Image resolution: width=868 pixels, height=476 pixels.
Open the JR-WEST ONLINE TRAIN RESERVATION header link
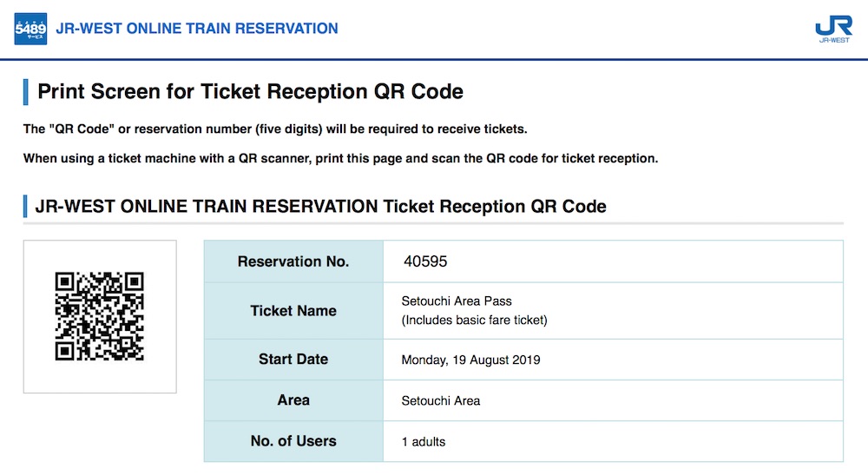click(x=197, y=29)
